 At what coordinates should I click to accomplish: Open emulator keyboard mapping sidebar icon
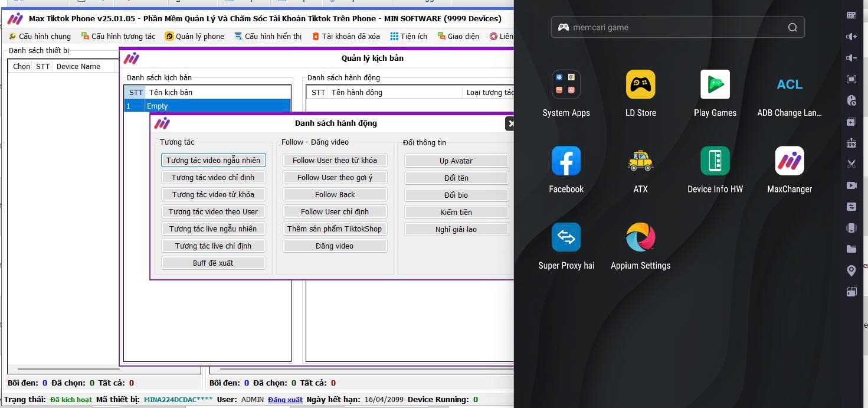click(x=851, y=15)
